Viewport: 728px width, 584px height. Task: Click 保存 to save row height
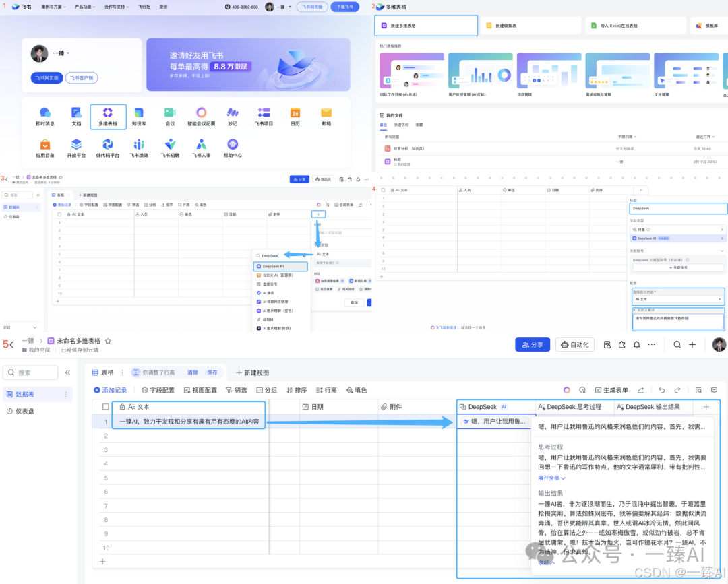(x=212, y=372)
